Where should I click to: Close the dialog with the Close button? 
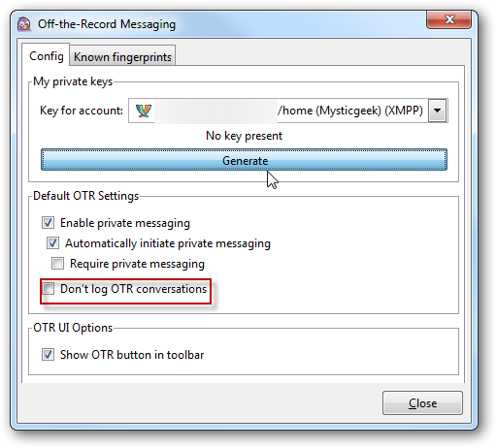(x=422, y=403)
